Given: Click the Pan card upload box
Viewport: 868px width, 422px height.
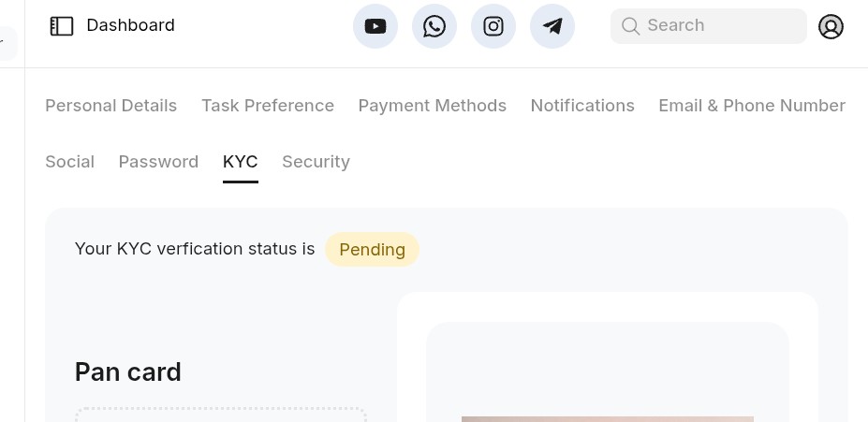Looking at the screenshot, I should [221, 415].
